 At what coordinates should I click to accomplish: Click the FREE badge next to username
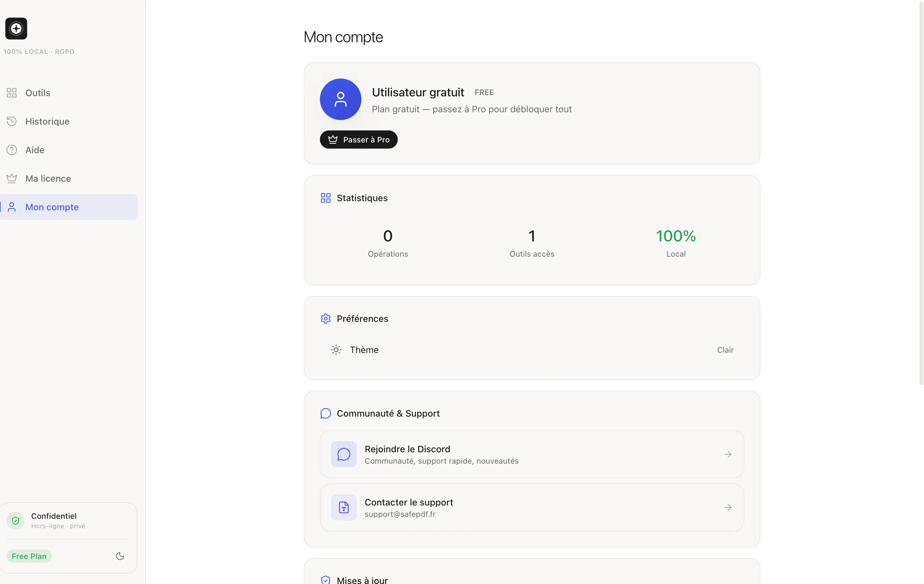[484, 92]
